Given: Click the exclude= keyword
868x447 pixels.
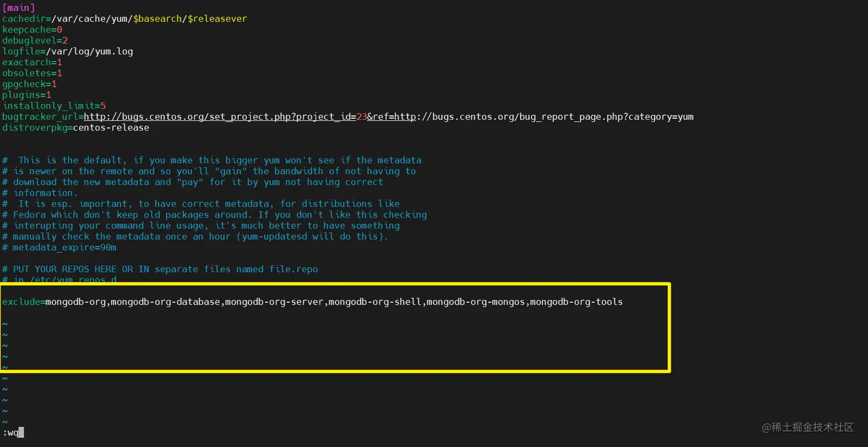Looking at the screenshot, I should pyautogui.click(x=24, y=302).
